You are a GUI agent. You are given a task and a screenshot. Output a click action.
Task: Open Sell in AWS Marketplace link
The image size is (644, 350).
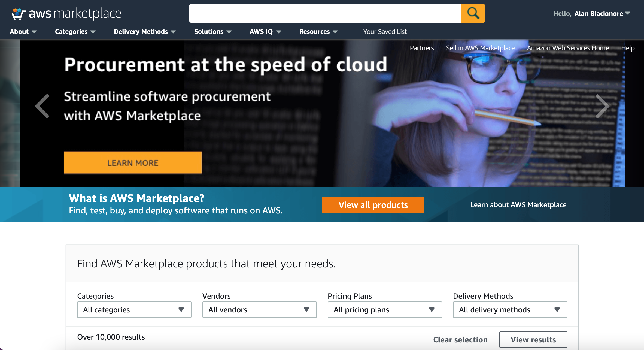point(480,48)
